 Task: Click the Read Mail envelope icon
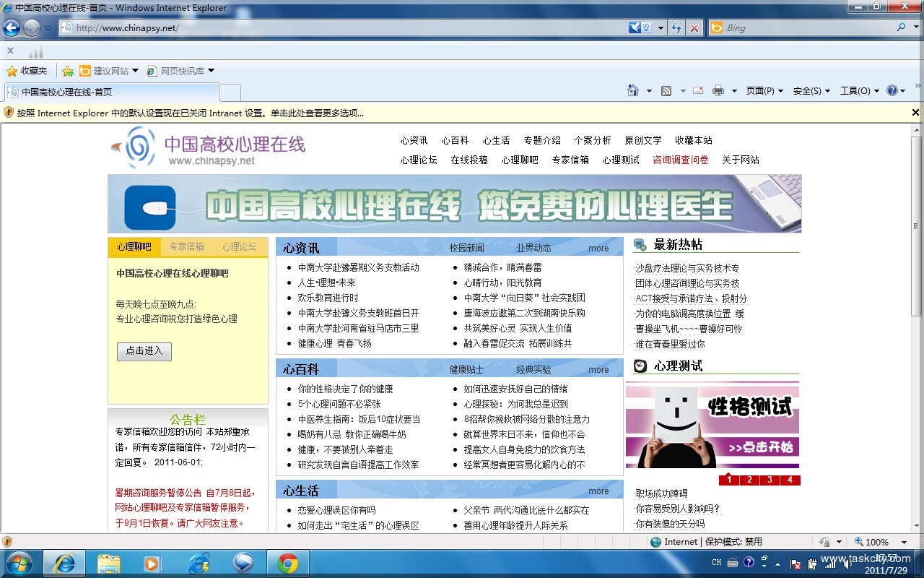coord(698,90)
